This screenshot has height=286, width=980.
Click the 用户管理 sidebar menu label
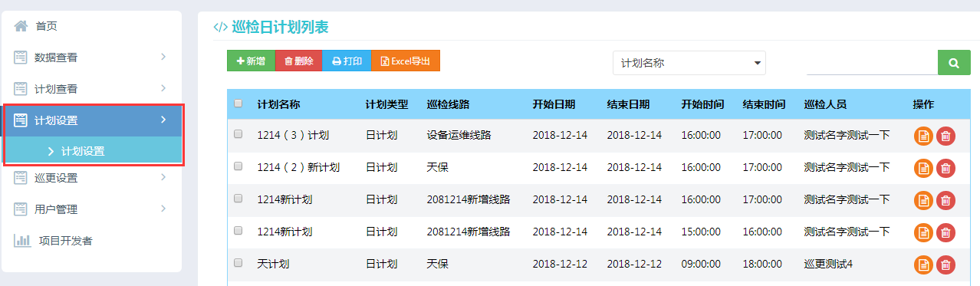pyautogui.click(x=56, y=209)
